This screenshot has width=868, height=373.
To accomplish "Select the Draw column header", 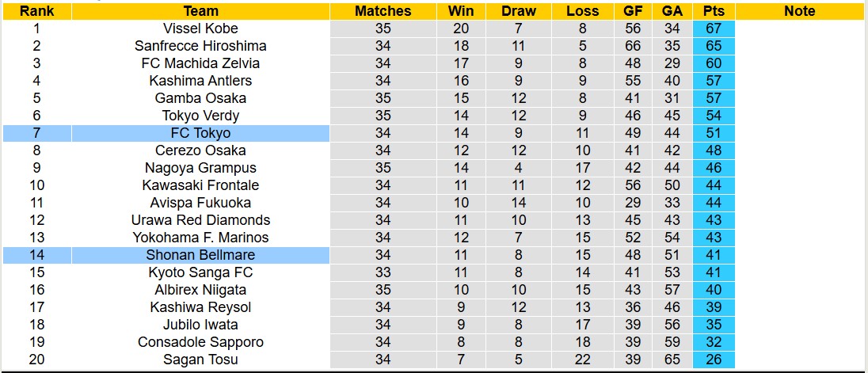I will click(519, 11).
